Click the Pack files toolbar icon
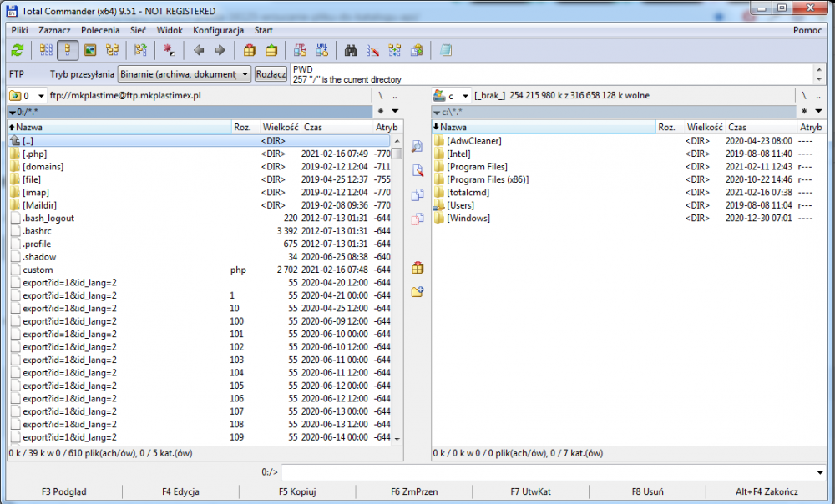The height and width of the screenshot is (504, 835). 249,51
